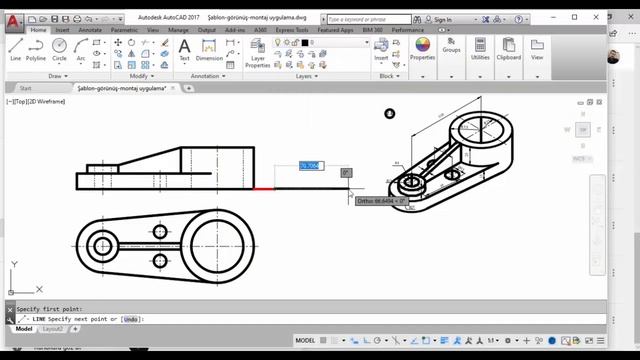Switch to the Parametric ribbon tab
Screen dimensions: 640x360
point(124,30)
